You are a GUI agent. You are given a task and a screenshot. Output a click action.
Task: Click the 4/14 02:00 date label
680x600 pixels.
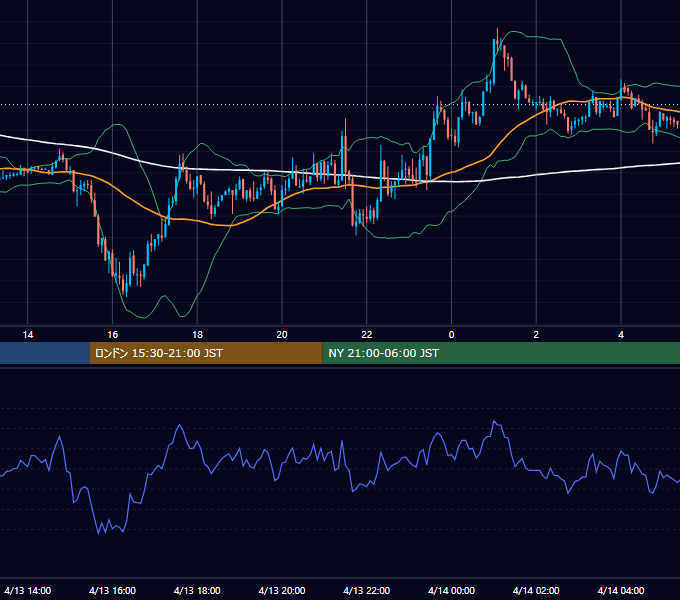pyautogui.click(x=536, y=590)
